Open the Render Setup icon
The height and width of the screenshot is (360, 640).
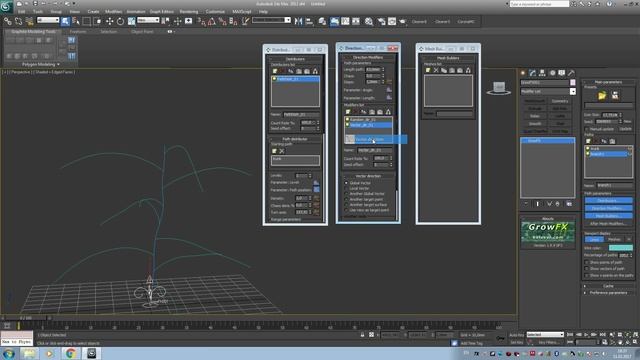pyautogui.click(x=381, y=21)
